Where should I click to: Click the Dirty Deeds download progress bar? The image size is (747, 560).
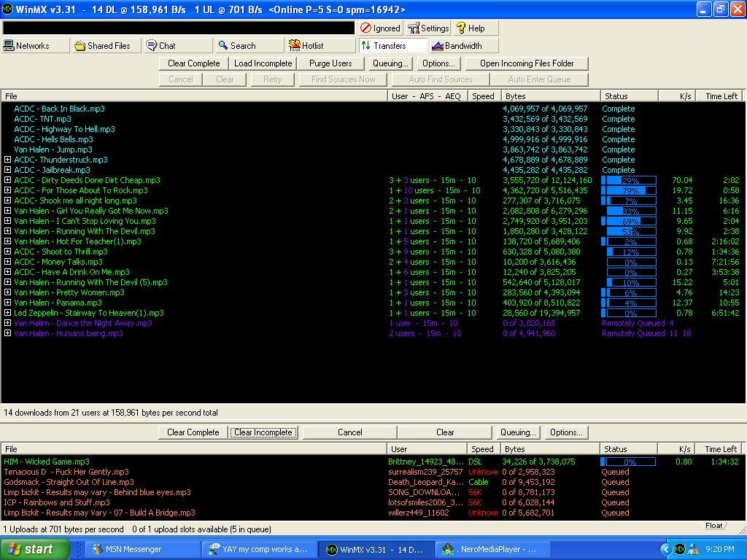(629, 181)
